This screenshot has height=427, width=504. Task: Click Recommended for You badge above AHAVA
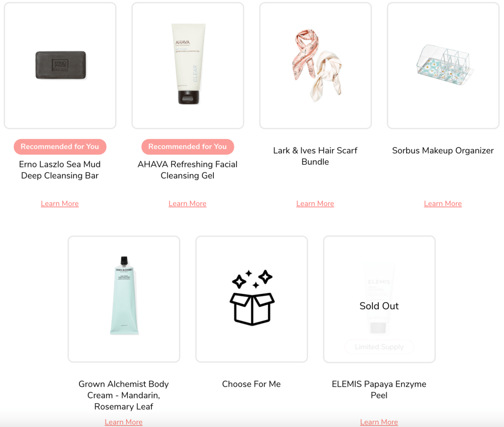188,146
